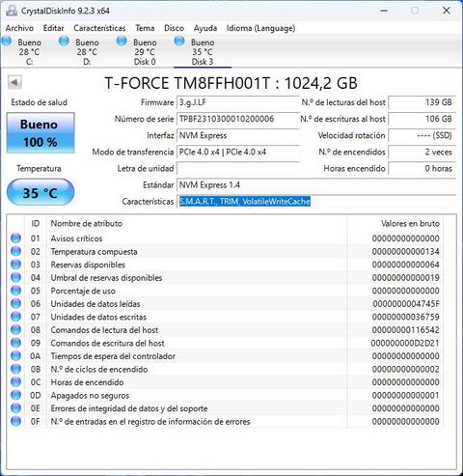Click the '2 veces' power-on count field
Screen dimensions: 463x476
pyautogui.click(x=422, y=152)
